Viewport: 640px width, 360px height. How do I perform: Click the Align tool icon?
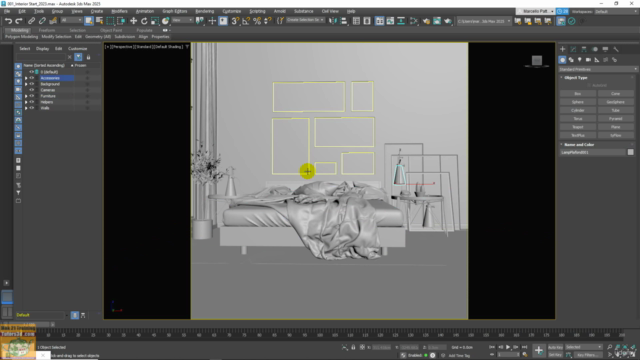[344, 21]
